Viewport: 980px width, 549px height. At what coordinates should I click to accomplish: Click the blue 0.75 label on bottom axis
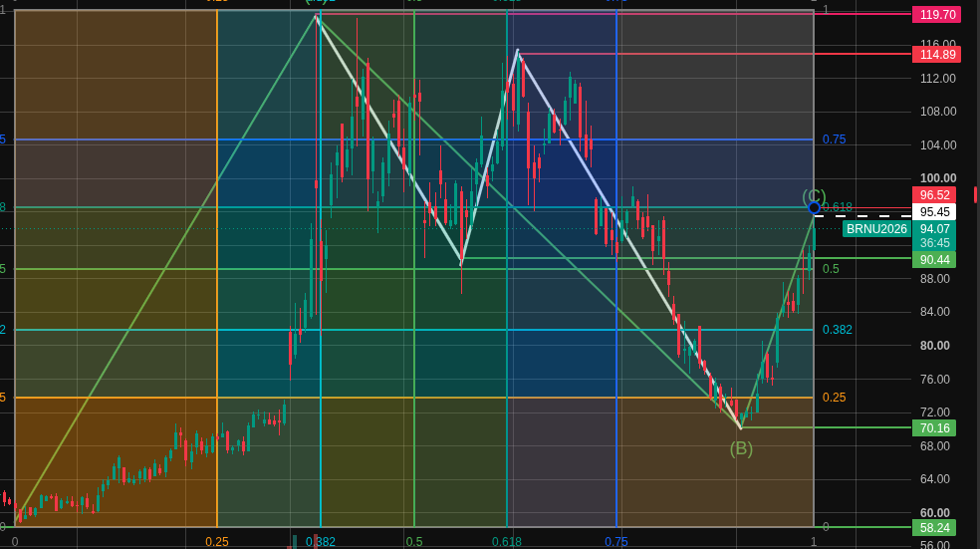click(616, 541)
